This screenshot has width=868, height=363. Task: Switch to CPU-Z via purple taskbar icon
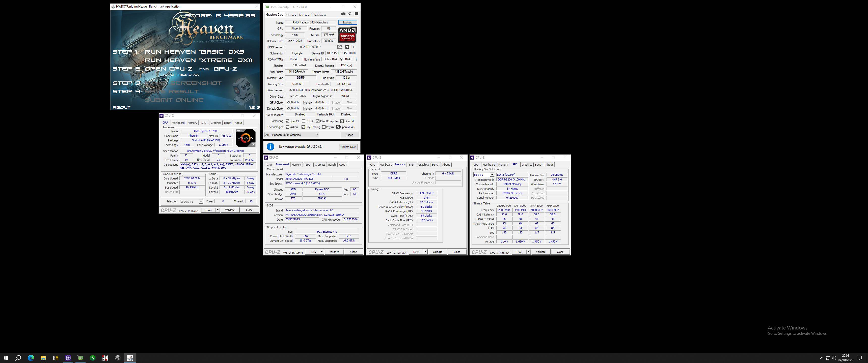click(68, 358)
